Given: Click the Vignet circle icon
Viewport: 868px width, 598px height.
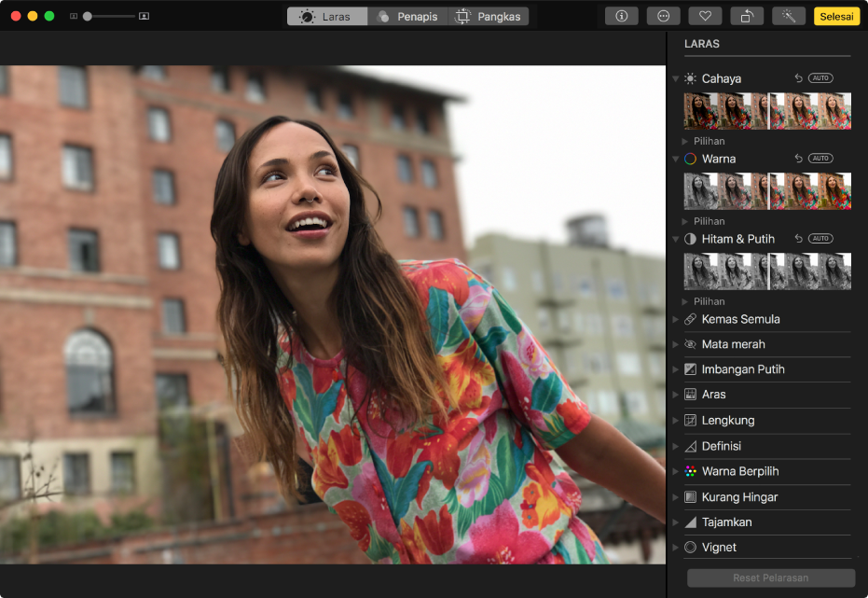Looking at the screenshot, I should (690, 548).
